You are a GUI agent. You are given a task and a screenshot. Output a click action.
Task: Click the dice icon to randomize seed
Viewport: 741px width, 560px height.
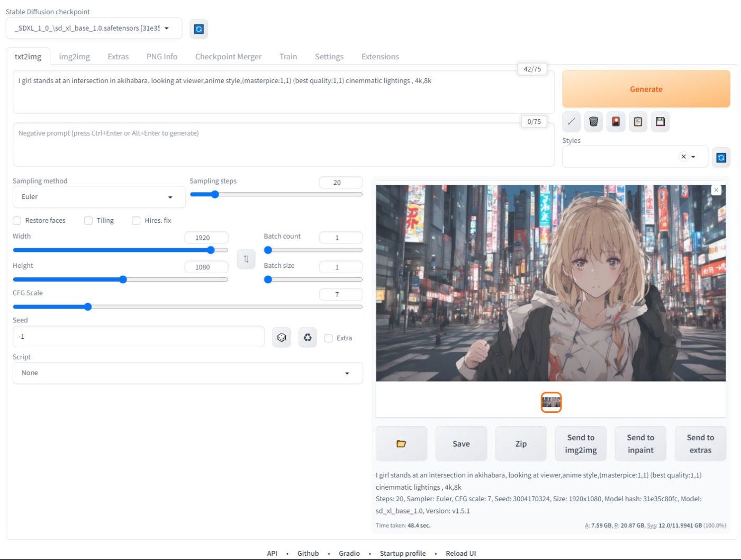coord(282,337)
